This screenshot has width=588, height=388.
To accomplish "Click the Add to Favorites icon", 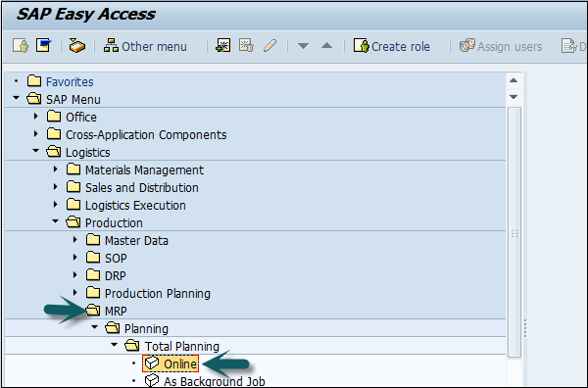I will 223,46.
